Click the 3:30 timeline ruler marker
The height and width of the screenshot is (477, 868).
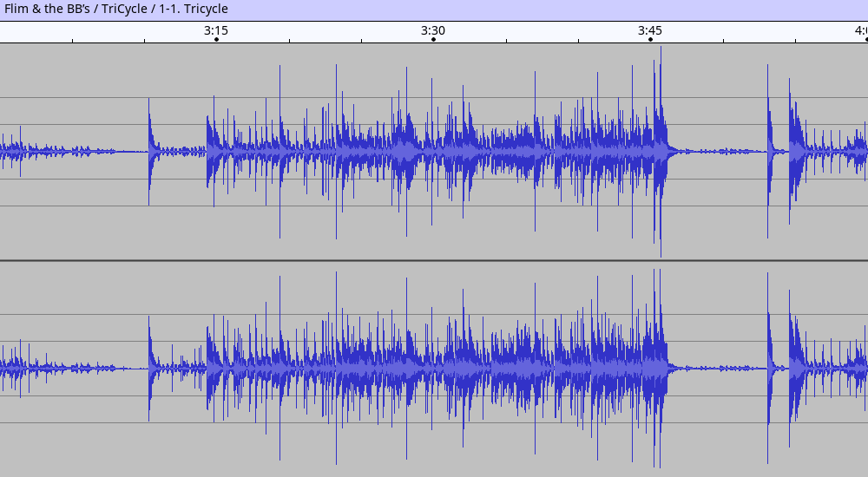[433, 31]
